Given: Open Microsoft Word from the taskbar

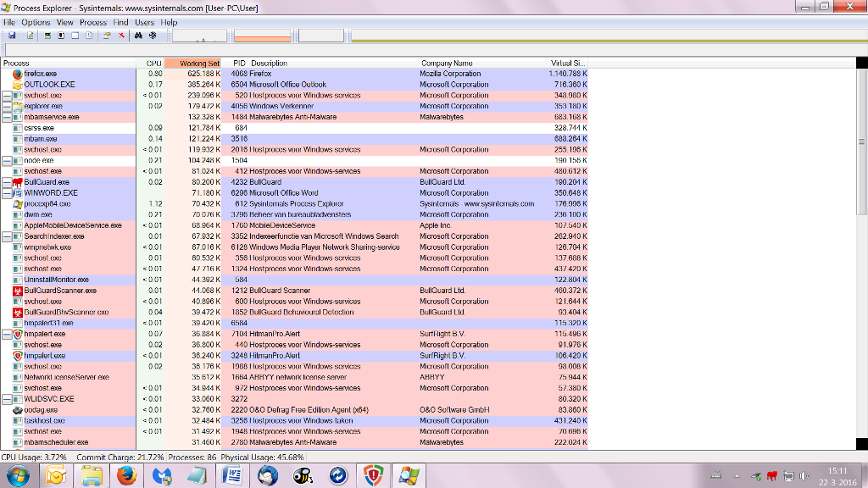Looking at the screenshot, I should pos(232,476).
